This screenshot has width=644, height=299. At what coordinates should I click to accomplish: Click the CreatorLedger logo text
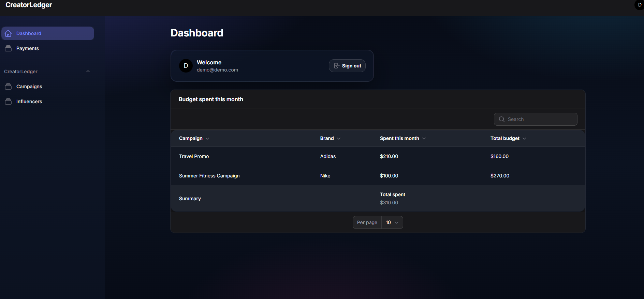coord(29,5)
